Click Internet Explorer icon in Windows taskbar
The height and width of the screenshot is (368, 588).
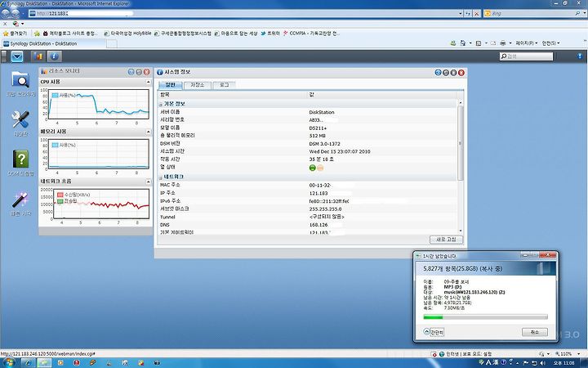28,363
